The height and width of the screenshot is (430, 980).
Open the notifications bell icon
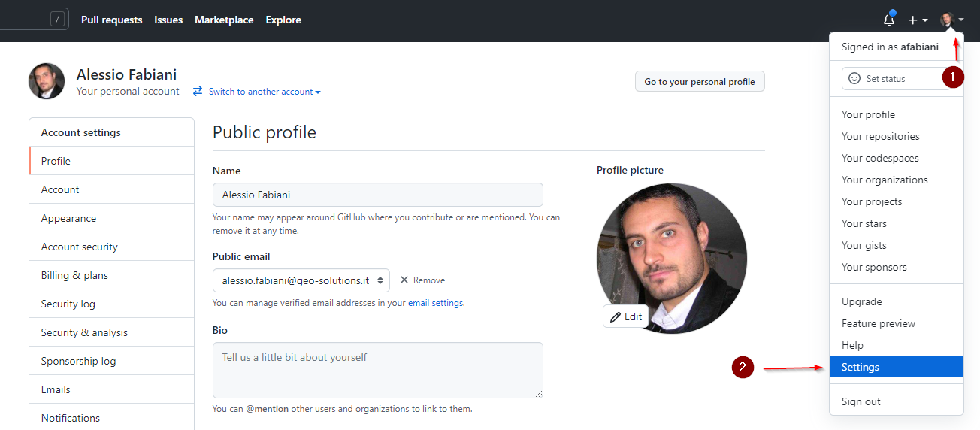(x=889, y=20)
